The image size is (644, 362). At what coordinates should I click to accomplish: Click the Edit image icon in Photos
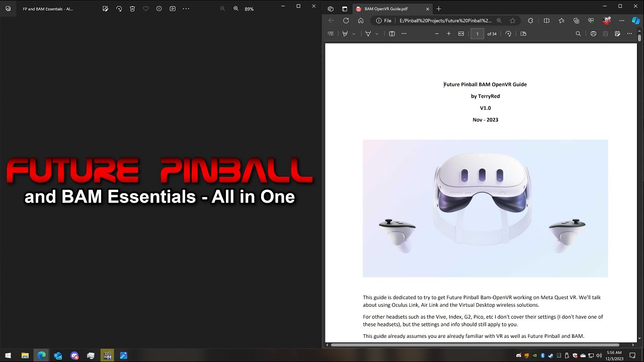(105, 9)
